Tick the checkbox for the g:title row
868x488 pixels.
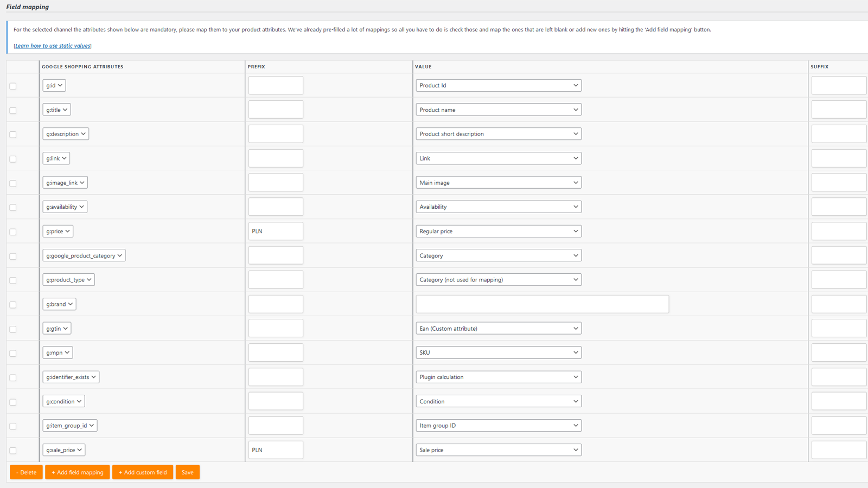coord(13,111)
